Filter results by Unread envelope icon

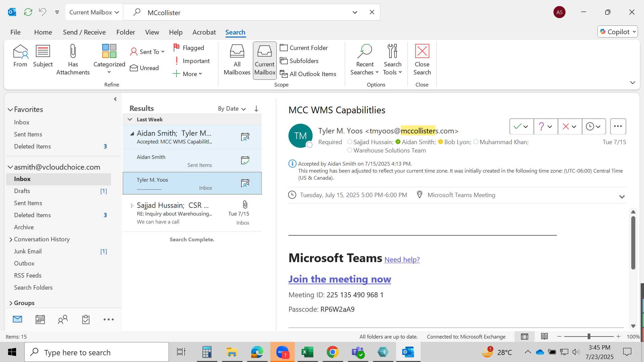click(x=134, y=68)
